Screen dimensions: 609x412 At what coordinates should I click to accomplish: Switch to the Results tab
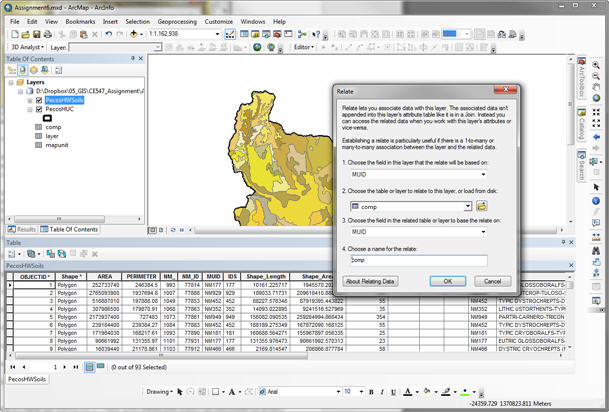click(22, 229)
